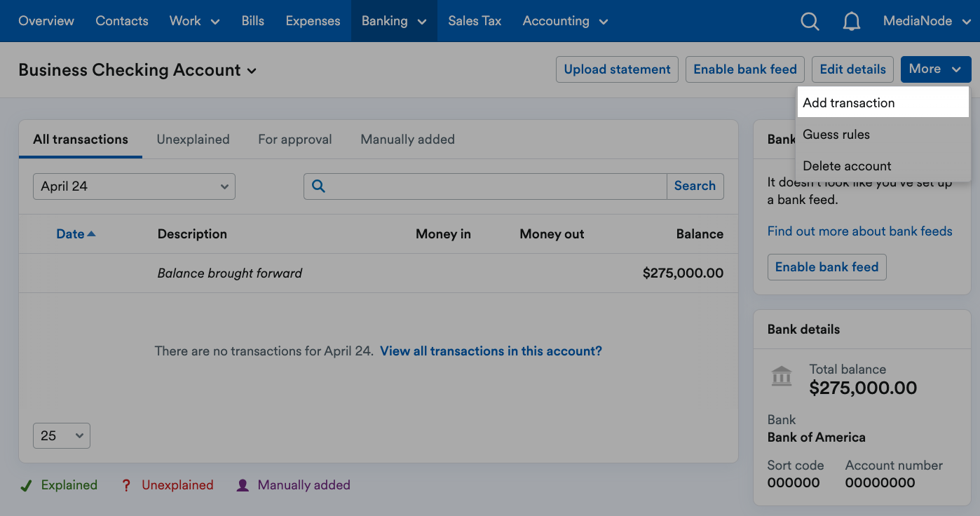
Task: Choose Guess rules from the More menu
Action: point(838,134)
